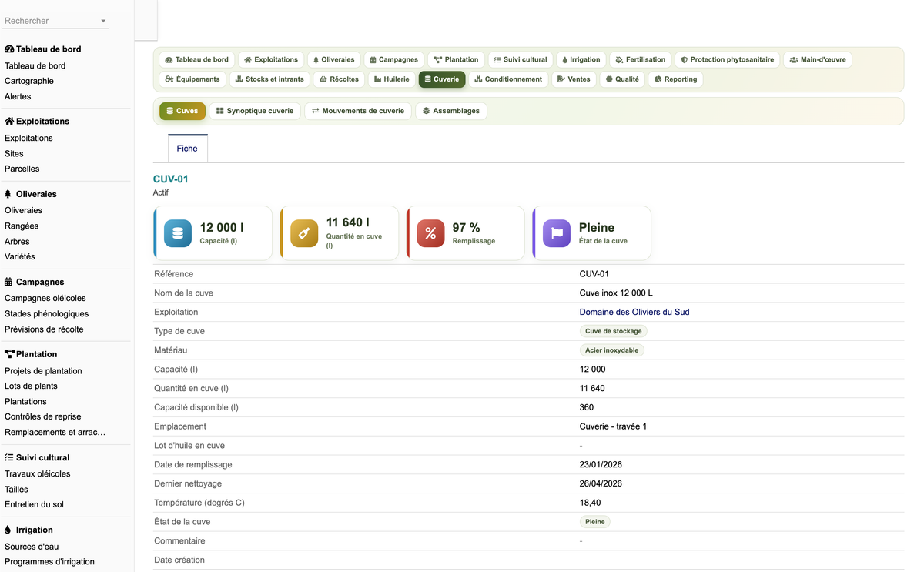Viewport: 924px width, 572px height.
Task: Go to the Ventes module
Action: [574, 79]
